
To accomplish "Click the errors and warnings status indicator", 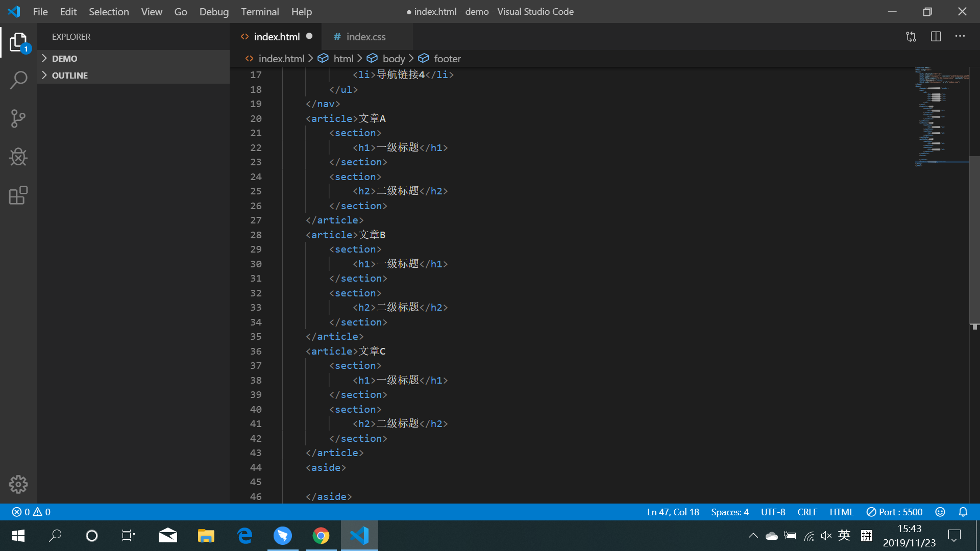I will [31, 512].
